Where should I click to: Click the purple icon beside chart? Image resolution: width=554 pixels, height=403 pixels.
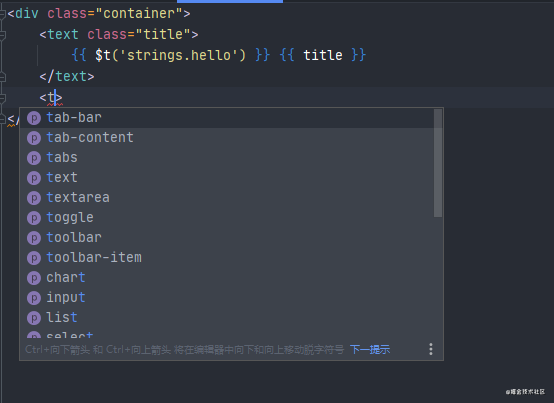click(34, 278)
